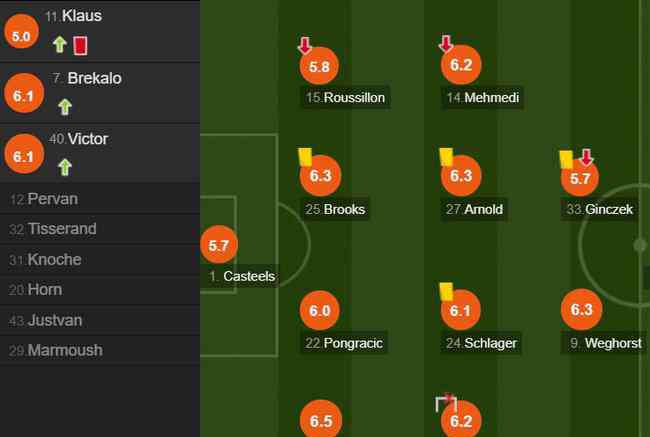The height and width of the screenshot is (437, 650).
Task: Click Klaus's 5.0 rating badge
Action: pyautogui.click(x=22, y=32)
